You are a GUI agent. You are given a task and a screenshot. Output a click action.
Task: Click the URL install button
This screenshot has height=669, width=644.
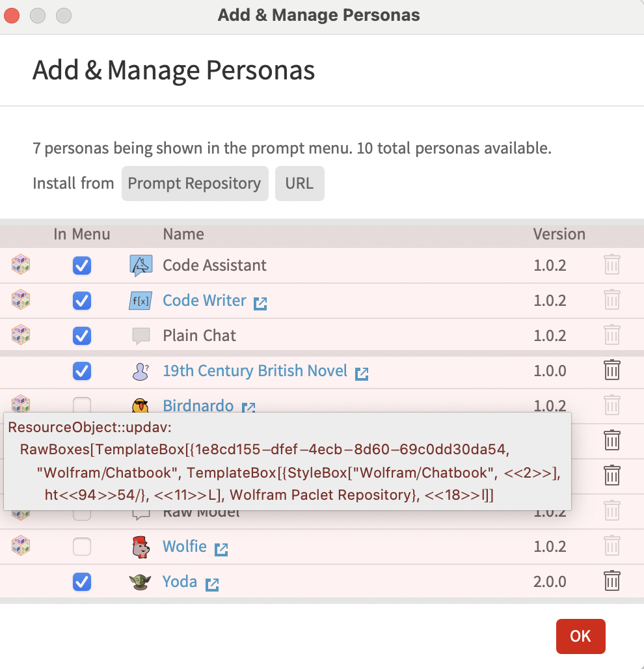click(x=299, y=184)
